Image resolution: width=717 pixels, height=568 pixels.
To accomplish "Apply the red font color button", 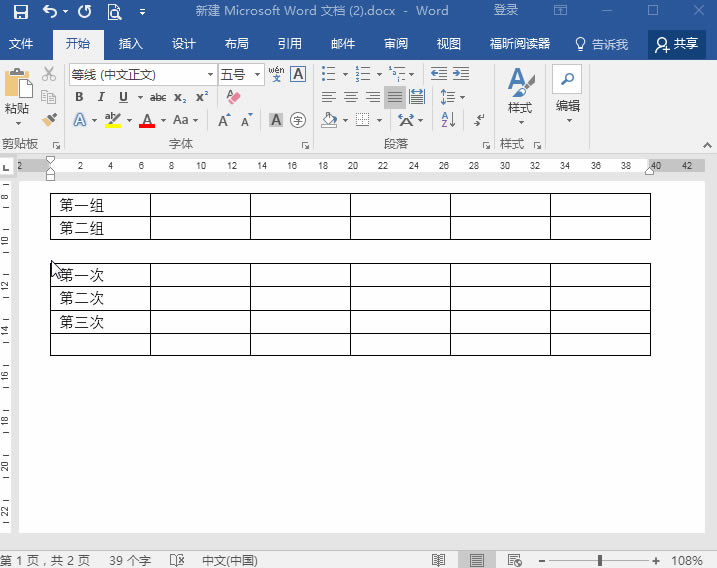I will click(x=147, y=121).
